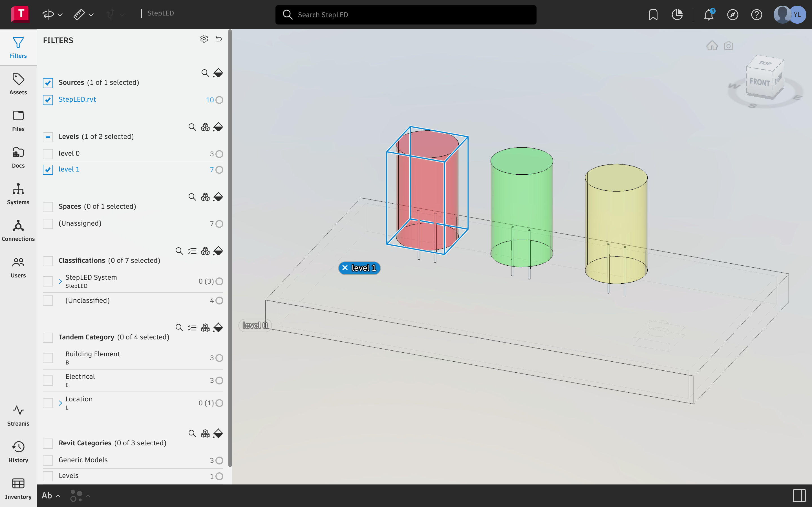Open the bookmark saved views icon

pyautogui.click(x=653, y=15)
